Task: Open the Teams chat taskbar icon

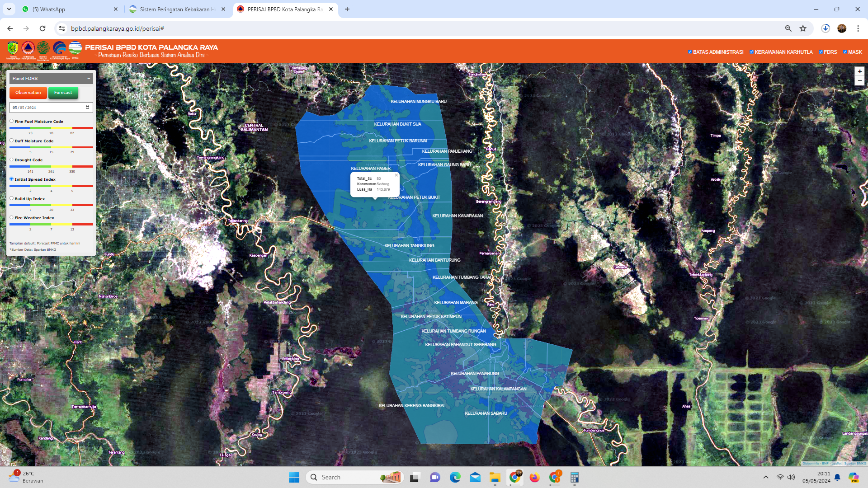Action: click(x=435, y=477)
